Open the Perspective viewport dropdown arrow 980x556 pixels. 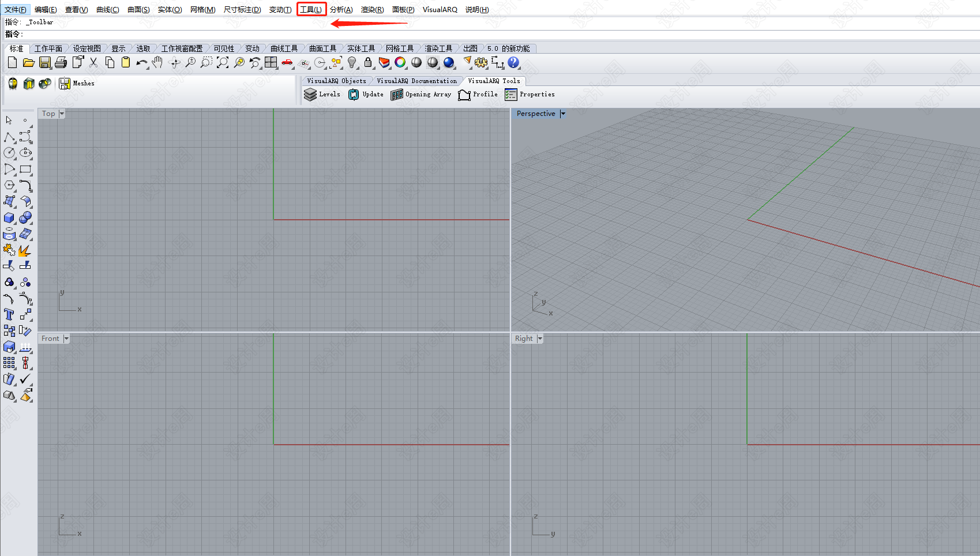[x=563, y=114]
